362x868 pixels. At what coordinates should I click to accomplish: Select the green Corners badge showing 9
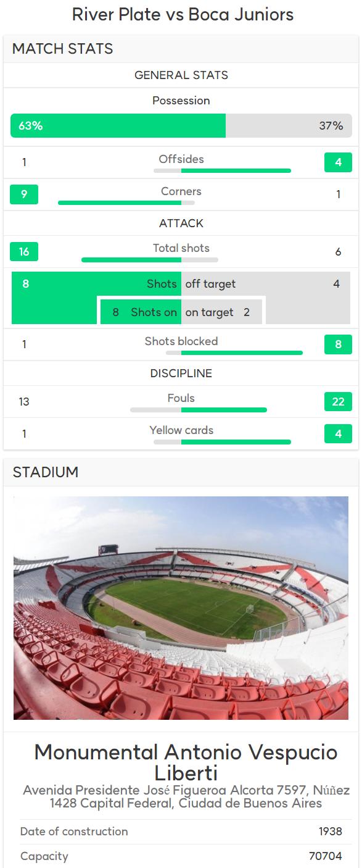(x=24, y=194)
